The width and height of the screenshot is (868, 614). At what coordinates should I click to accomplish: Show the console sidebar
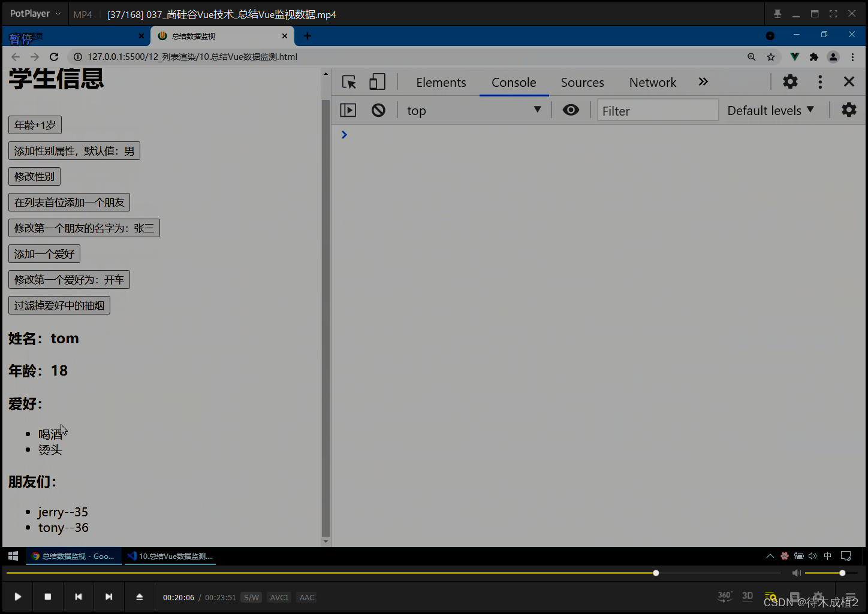click(348, 110)
